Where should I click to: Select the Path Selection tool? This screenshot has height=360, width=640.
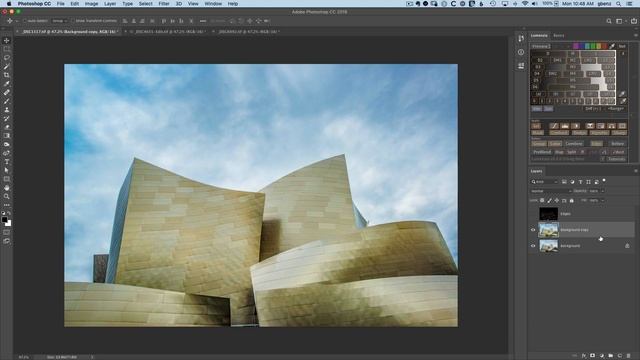click(x=7, y=171)
